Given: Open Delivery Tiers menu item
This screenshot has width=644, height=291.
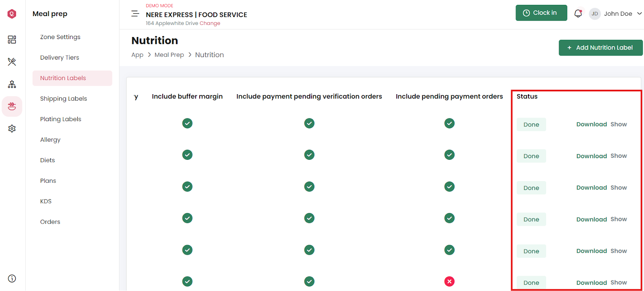Looking at the screenshot, I should (60, 58).
